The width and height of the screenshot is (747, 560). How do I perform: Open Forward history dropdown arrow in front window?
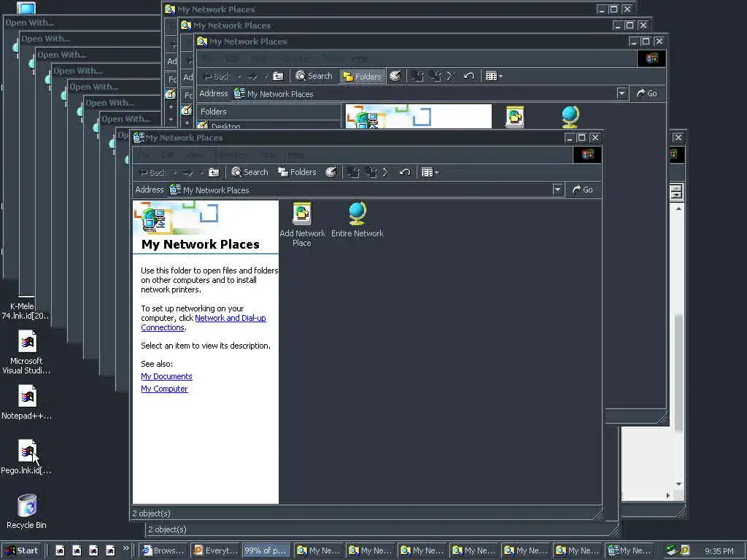click(x=201, y=172)
